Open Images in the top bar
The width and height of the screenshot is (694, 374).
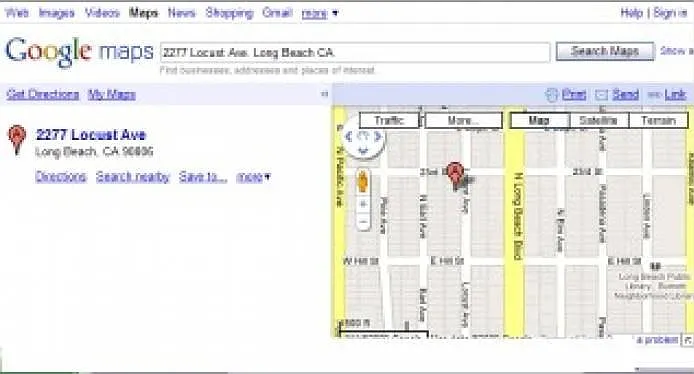click(57, 13)
